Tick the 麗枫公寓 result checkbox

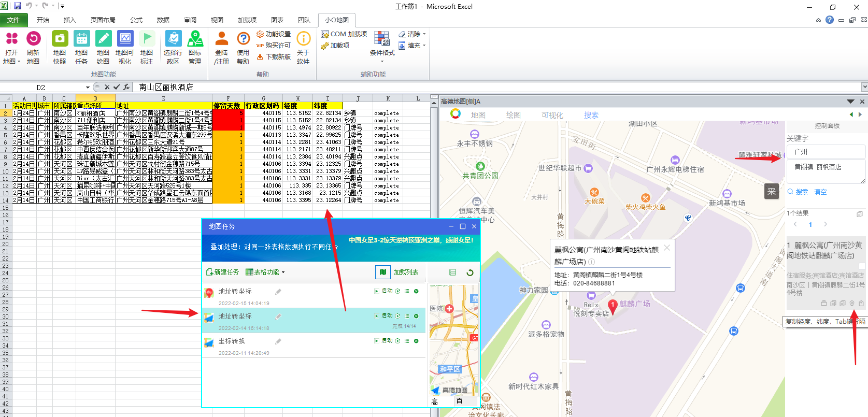coord(862,266)
